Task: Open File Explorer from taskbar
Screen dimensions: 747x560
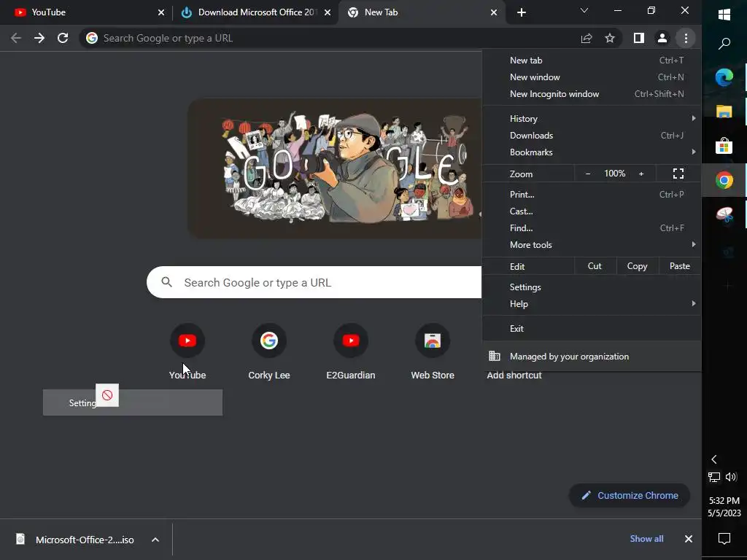Action: [x=724, y=112]
